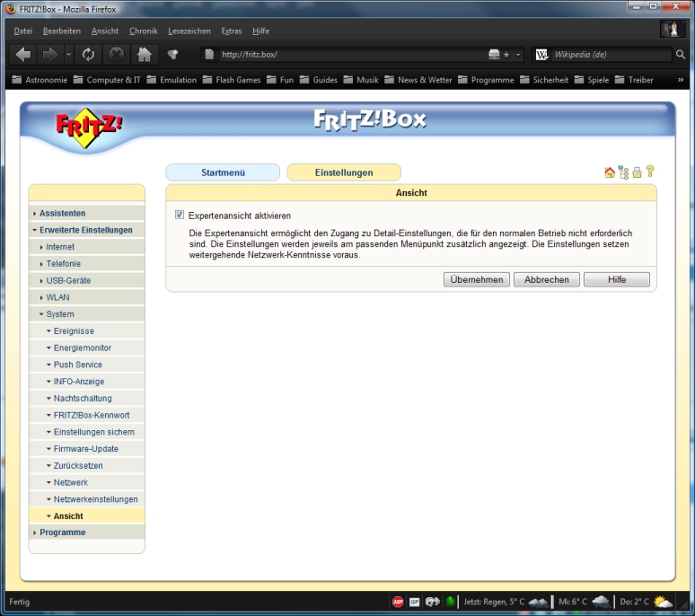The width and height of the screenshot is (695, 616).
Task: Click the Hilfe button in Ansicht panel
Action: 617,279
